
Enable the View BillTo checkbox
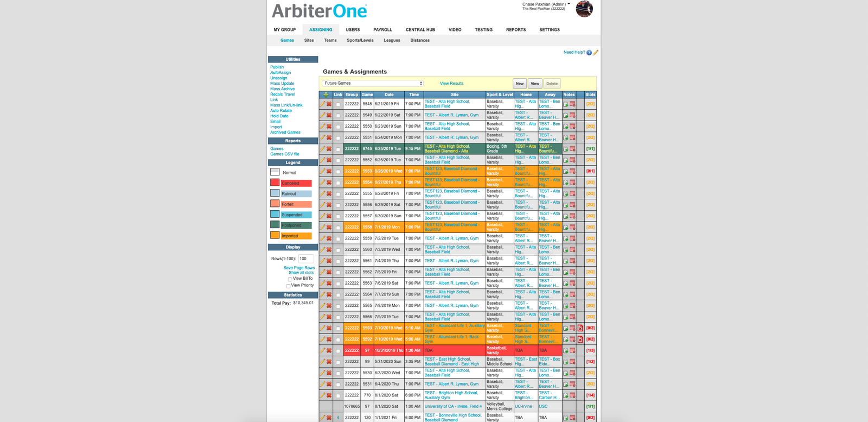290,279
